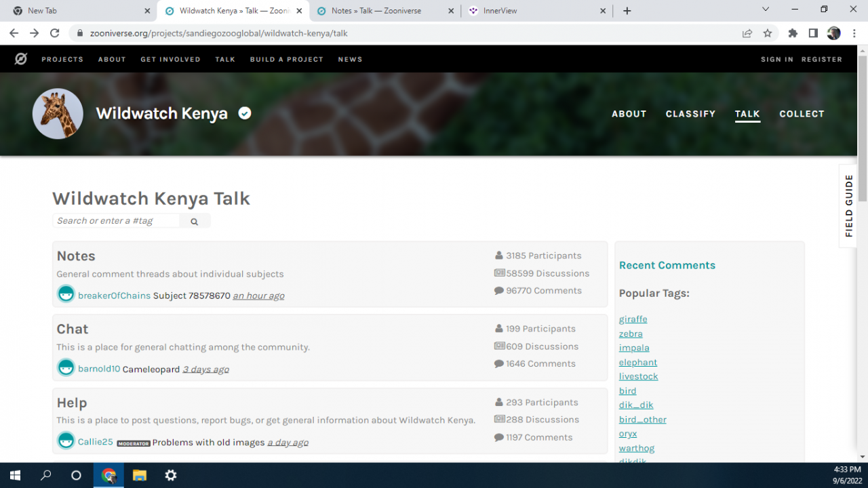Bookmark this page with the star icon
Image resolution: width=868 pixels, height=488 pixels.
768,33
